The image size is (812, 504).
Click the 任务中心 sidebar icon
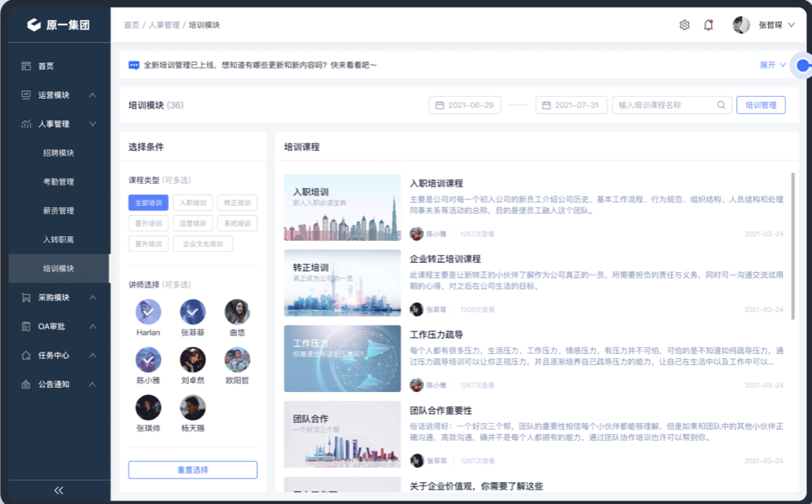point(26,356)
